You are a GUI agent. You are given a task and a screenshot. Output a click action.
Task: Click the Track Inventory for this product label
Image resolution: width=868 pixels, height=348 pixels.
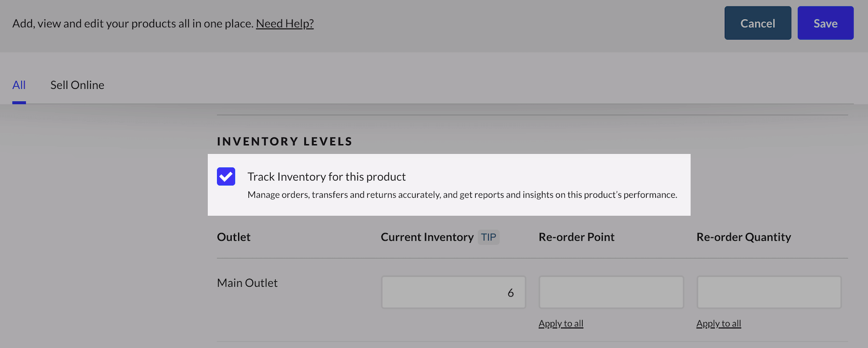pos(327,177)
